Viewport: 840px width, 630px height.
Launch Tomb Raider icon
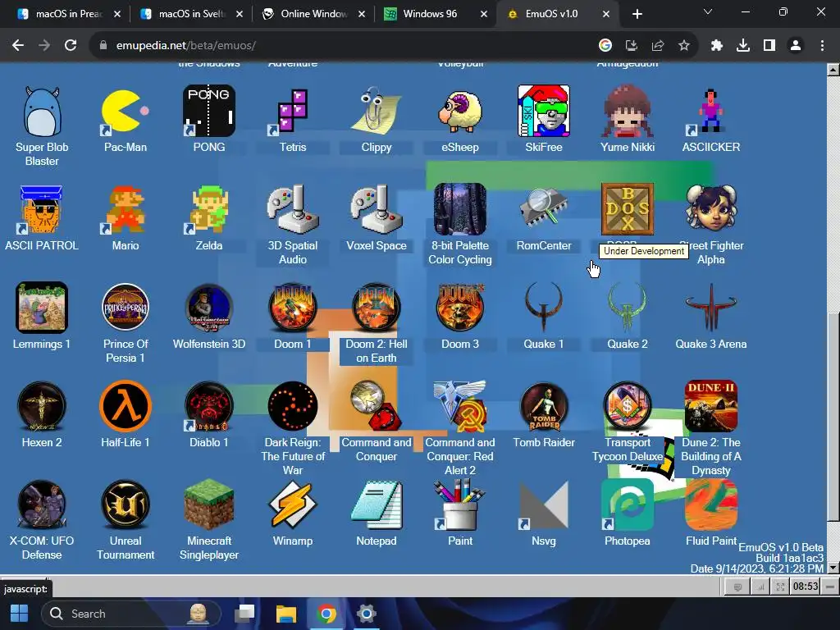click(x=543, y=407)
